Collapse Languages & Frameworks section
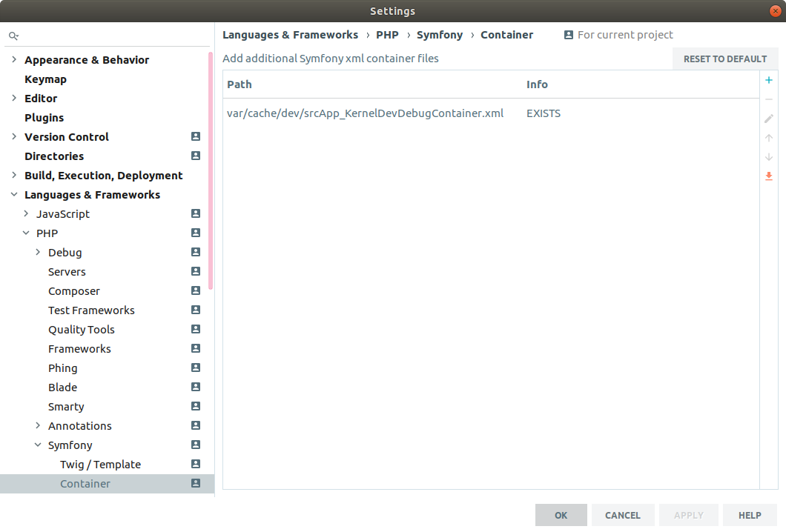Image resolution: width=786 pixels, height=532 pixels. click(14, 194)
